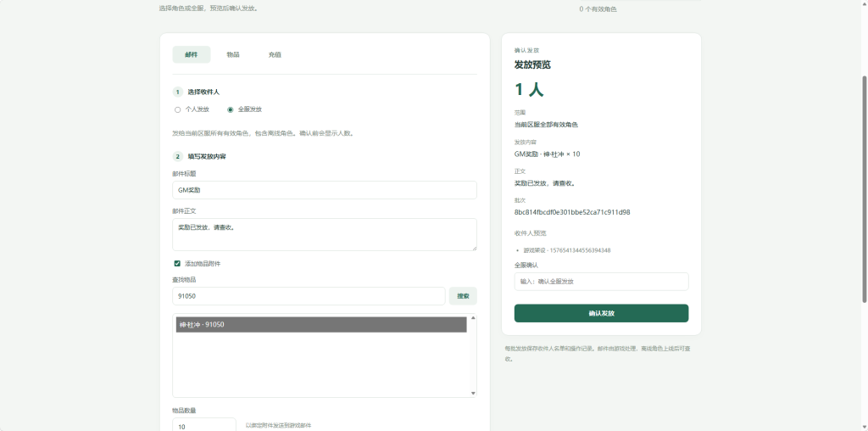Click the 1 人 recipient count
This screenshot has height=431, width=868.
pyautogui.click(x=529, y=90)
